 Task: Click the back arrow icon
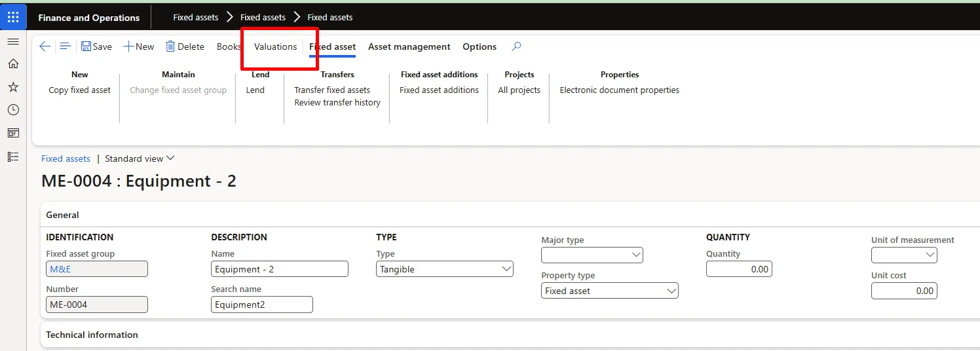(x=45, y=46)
